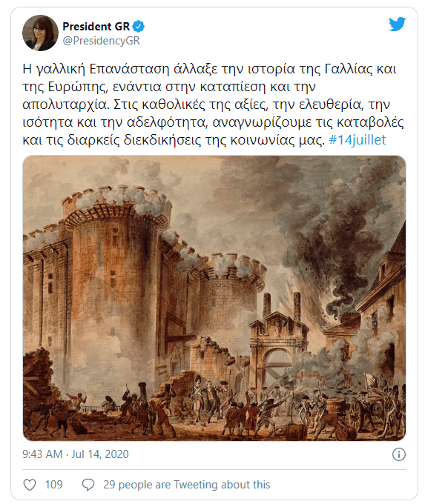Open the Twitter info circle icon
Image resolution: width=425 pixels, height=504 pixels.
coord(398,454)
